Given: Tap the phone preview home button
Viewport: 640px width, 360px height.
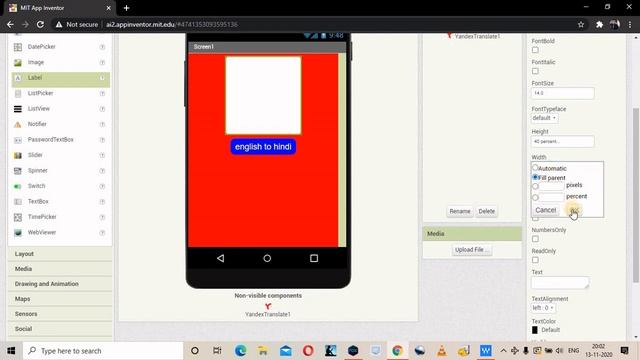Looking at the screenshot, I should click(267, 258).
